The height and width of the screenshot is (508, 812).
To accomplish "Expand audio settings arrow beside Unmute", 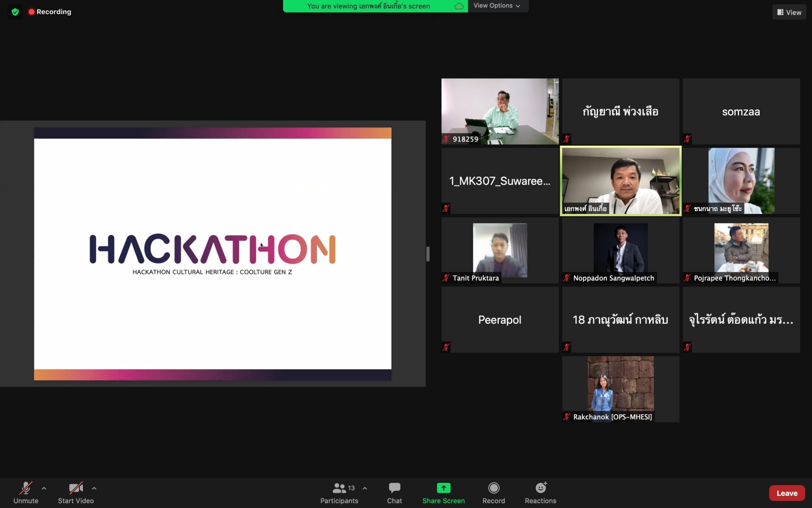I will (44, 488).
